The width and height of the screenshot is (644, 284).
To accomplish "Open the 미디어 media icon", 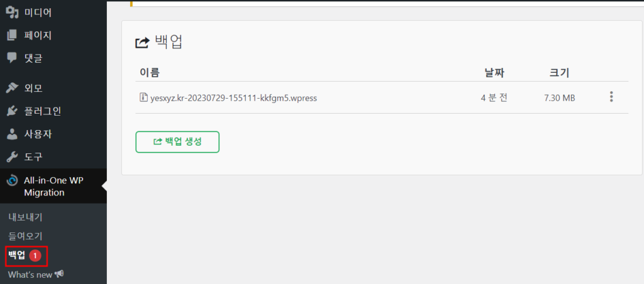I will [13, 13].
